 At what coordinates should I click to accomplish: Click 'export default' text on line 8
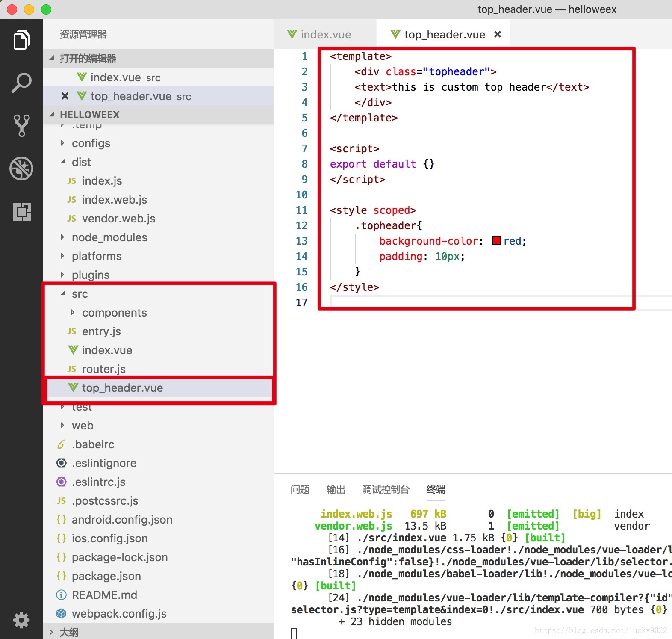point(373,164)
